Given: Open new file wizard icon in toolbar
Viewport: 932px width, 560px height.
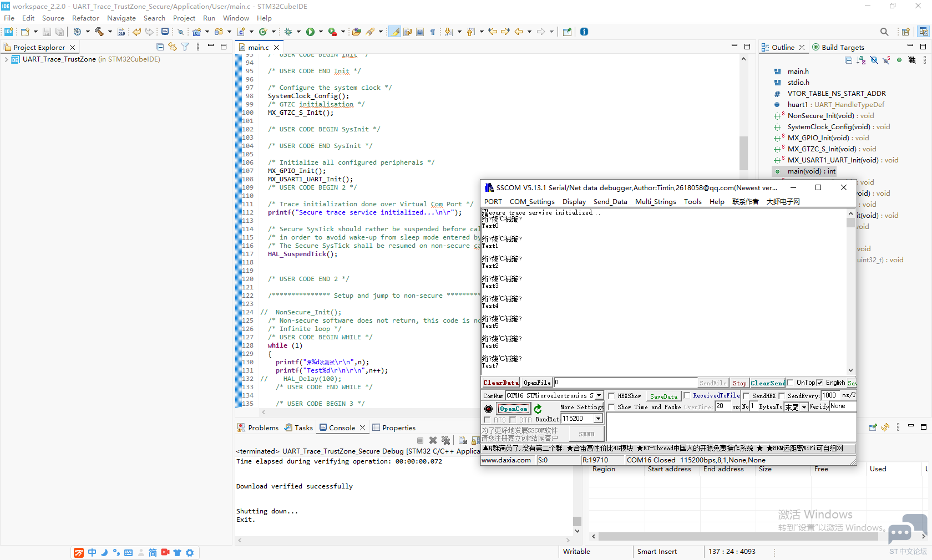Looking at the screenshot, I should 25,32.
